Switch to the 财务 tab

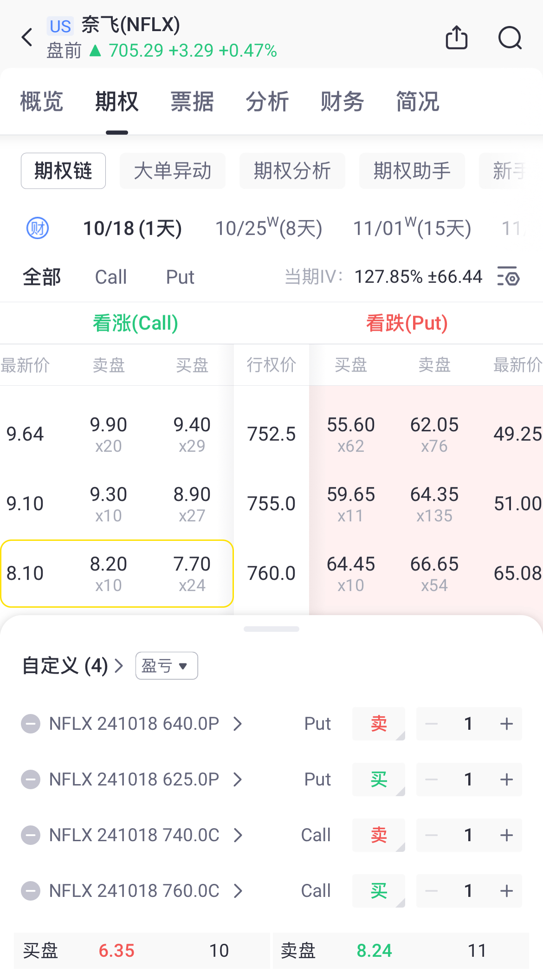[343, 101]
